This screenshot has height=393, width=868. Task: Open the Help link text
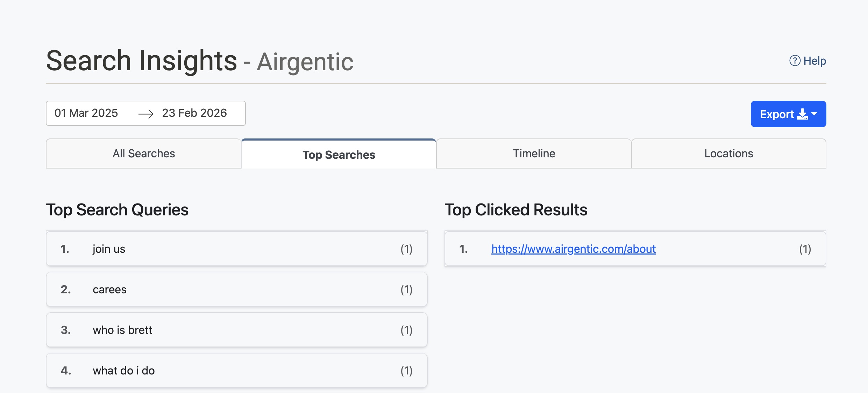click(814, 61)
